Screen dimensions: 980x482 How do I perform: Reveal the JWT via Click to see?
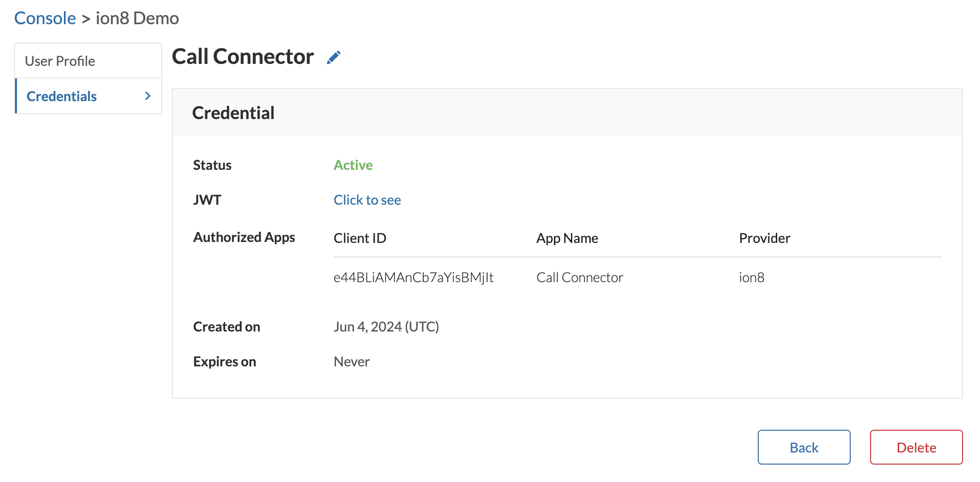pyautogui.click(x=367, y=200)
